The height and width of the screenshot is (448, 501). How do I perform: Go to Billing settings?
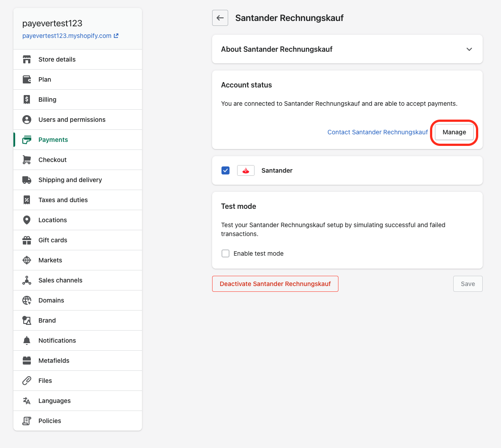tap(78, 100)
